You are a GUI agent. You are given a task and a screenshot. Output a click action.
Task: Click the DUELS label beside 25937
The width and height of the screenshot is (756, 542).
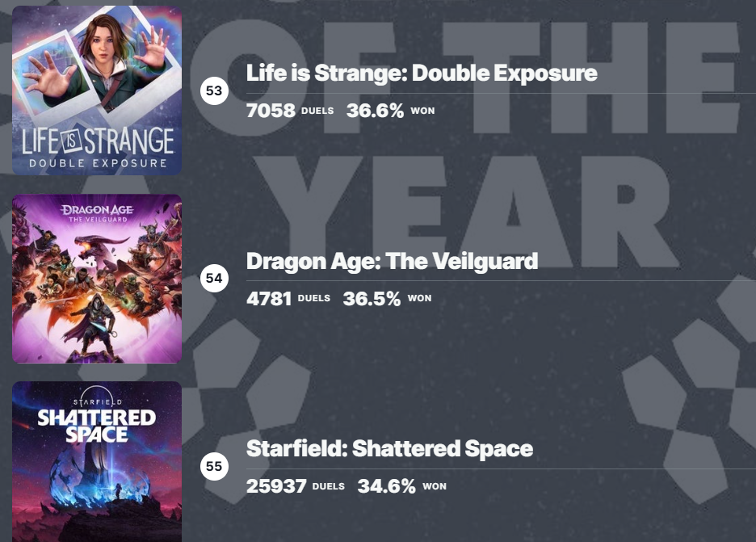[x=328, y=486]
